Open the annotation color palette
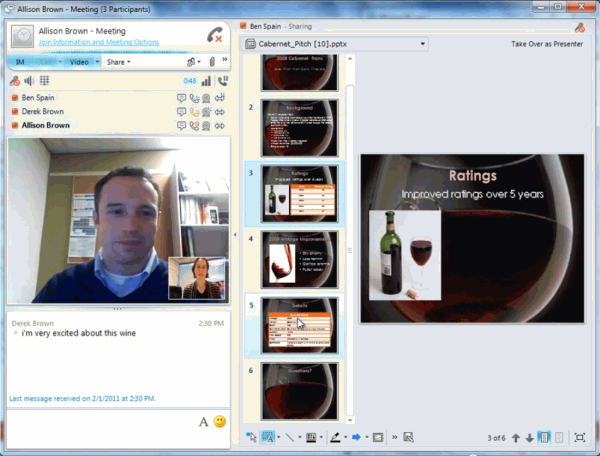The image size is (600, 456). tap(311, 437)
